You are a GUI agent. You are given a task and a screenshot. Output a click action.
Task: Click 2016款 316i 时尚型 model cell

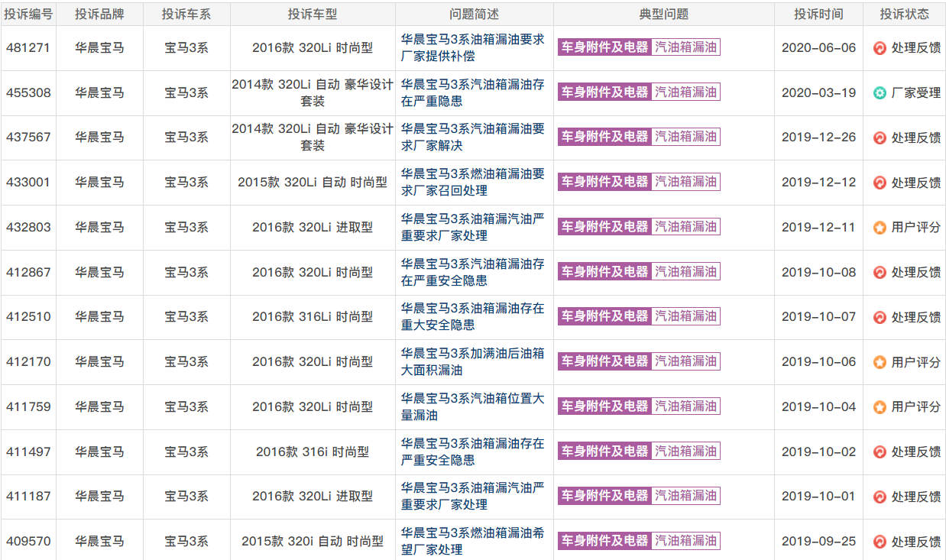point(313,452)
